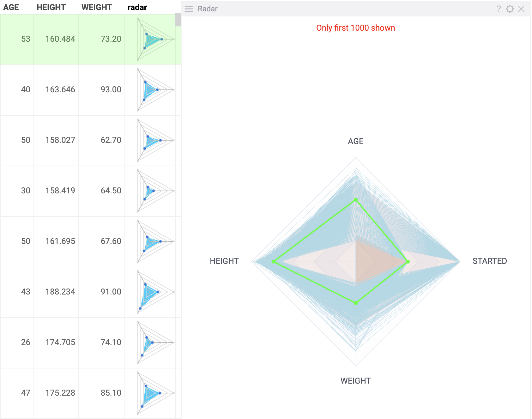Click the question mark help icon

(499, 9)
